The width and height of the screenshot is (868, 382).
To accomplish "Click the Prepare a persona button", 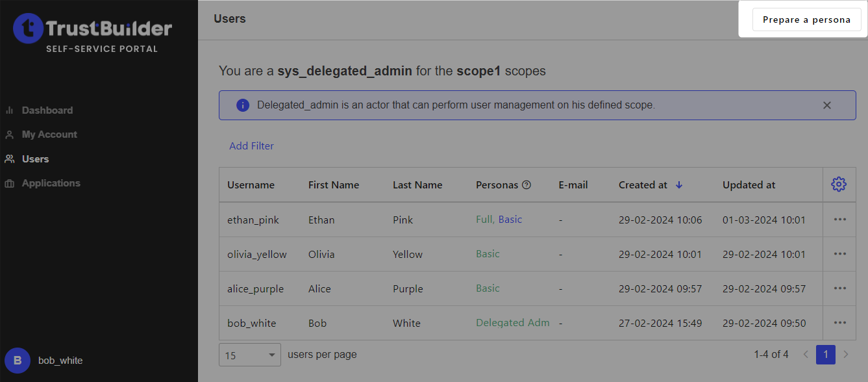I will tap(806, 19).
